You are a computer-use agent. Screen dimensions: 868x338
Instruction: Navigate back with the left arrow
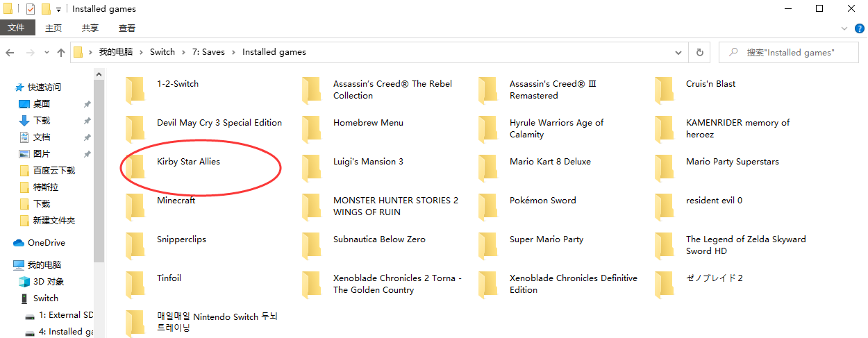10,52
